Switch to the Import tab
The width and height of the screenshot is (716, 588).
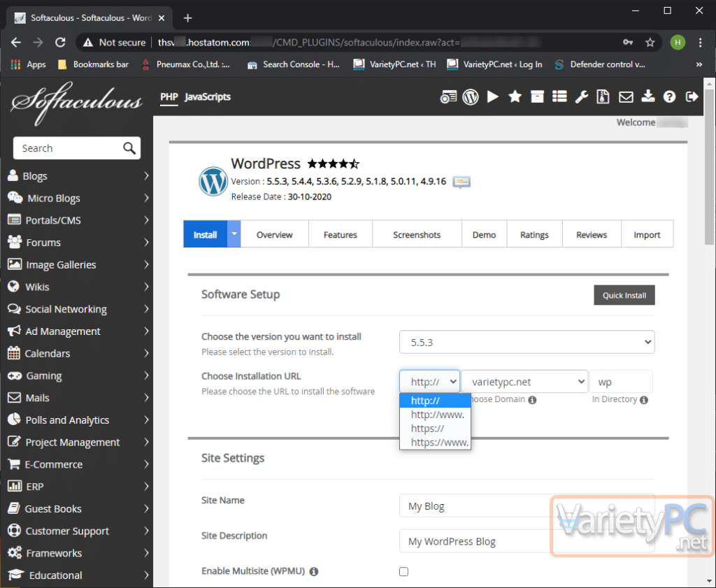point(647,235)
